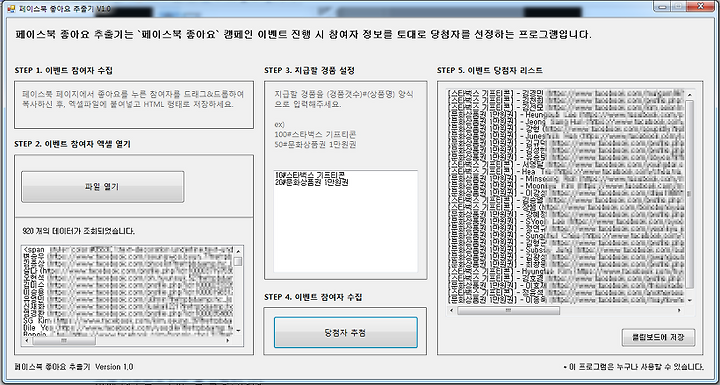The image size is (720, 385).
Task: Click the '페이스북 좋아요 추출기 Version 1.0' footer text
Action: (x=74, y=367)
